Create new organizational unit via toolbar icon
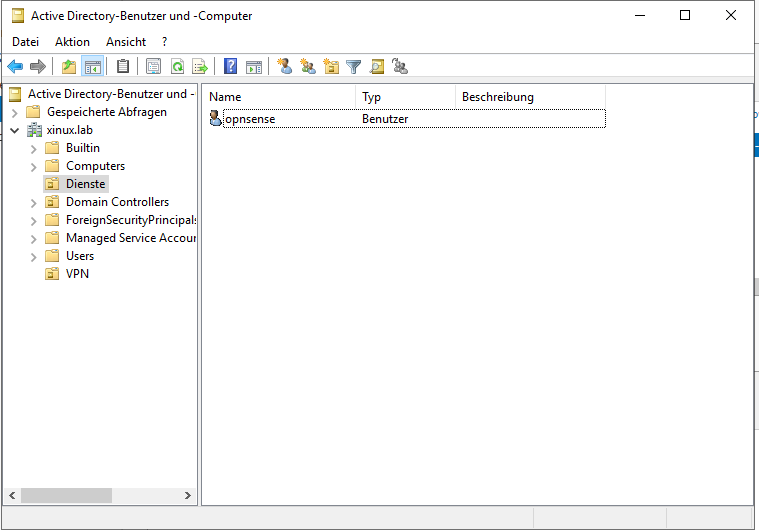This screenshot has width=759, height=530. pos(331,67)
